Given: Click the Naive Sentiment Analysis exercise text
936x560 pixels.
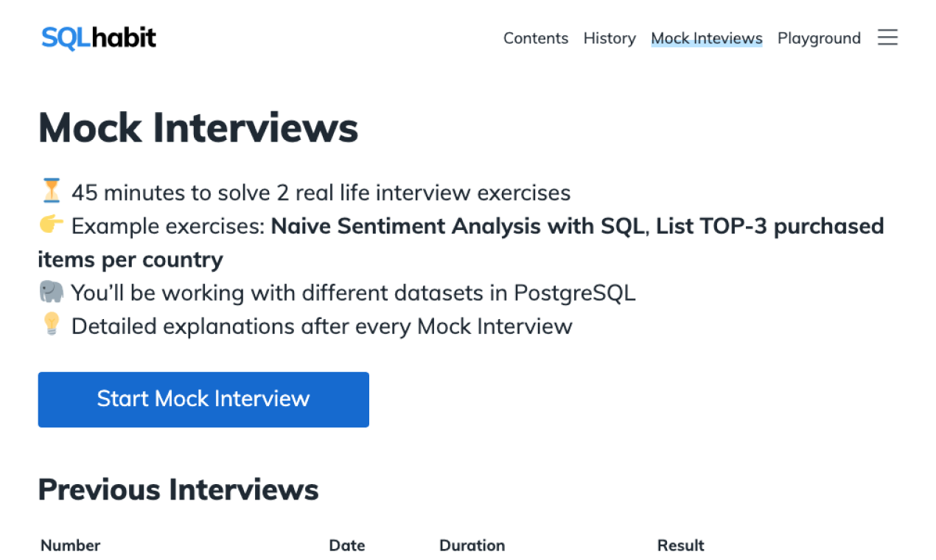Looking at the screenshot, I should (x=458, y=226).
